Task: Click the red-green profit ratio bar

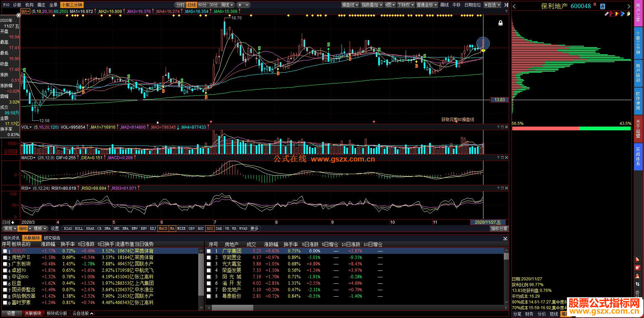Action: [572, 128]
